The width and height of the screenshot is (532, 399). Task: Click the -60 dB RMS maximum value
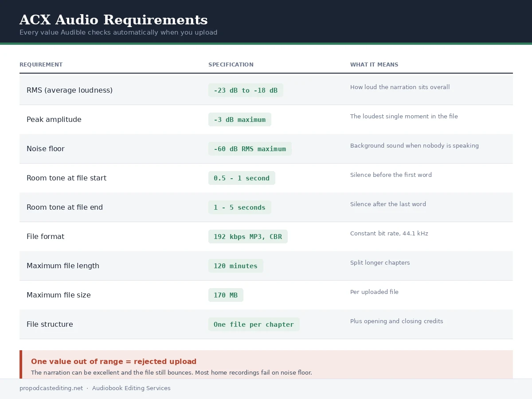click(250, 149)
